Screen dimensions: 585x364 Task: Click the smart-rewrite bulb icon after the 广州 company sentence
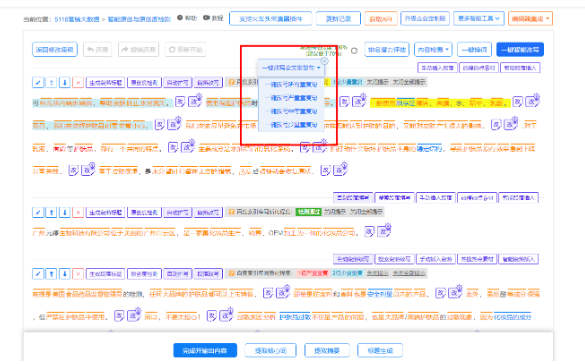(x=384, y=230)
